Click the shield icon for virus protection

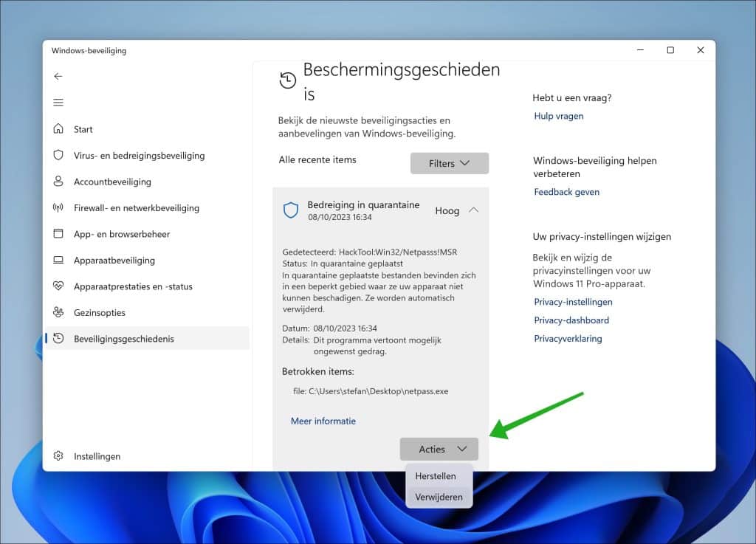click(x=58, y=155)
